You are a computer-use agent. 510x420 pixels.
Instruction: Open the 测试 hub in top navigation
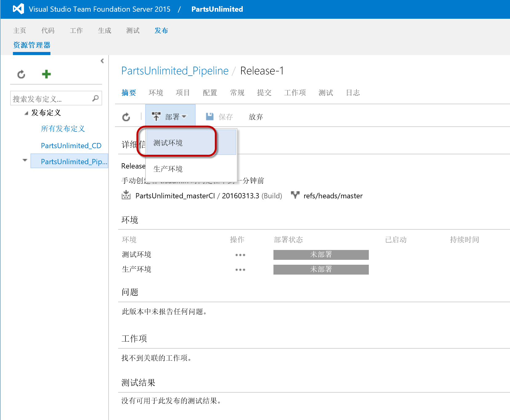point(133,30)
